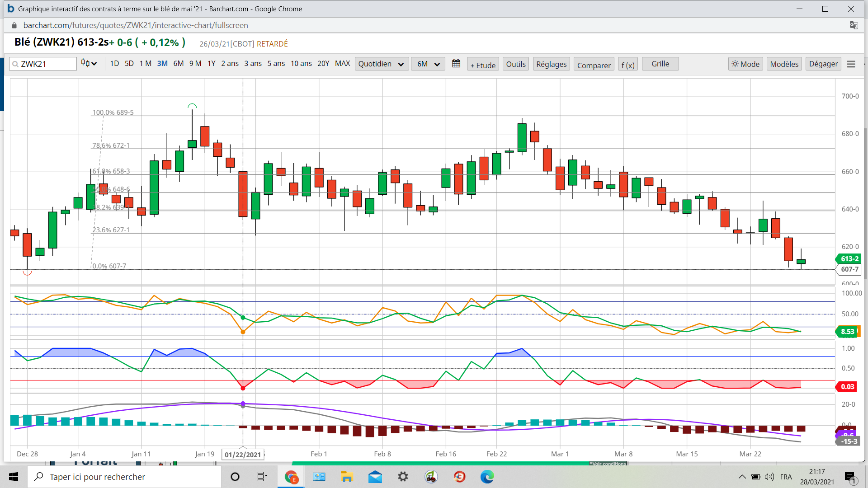Open the Réglages settings menu

click(x=551, y=64)
